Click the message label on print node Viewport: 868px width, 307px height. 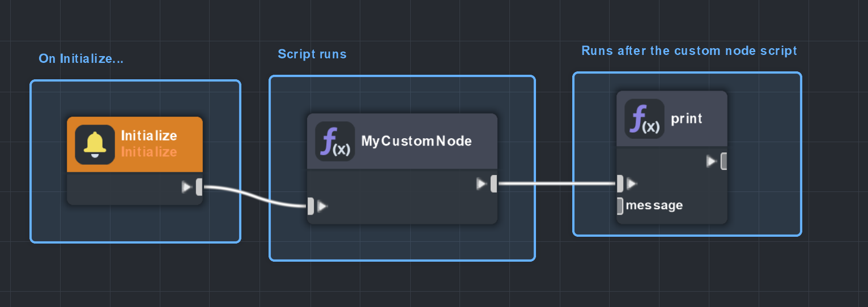tap(654, 206)
